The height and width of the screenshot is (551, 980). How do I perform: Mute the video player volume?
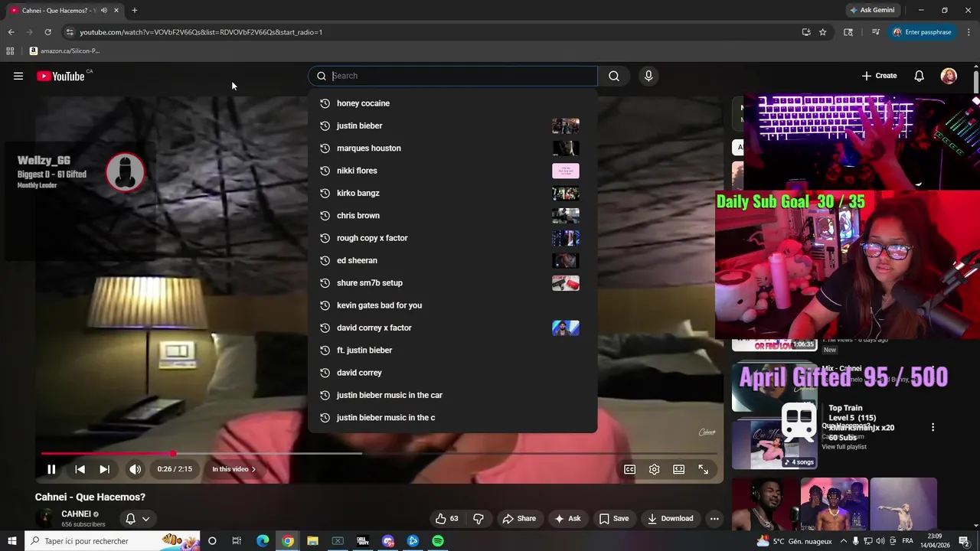[x=135, y=469]
